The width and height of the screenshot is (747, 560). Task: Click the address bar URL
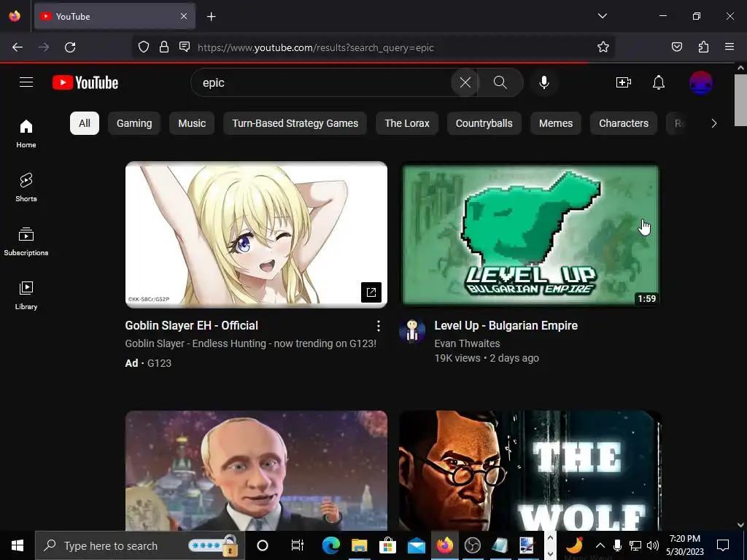[315, 47]
